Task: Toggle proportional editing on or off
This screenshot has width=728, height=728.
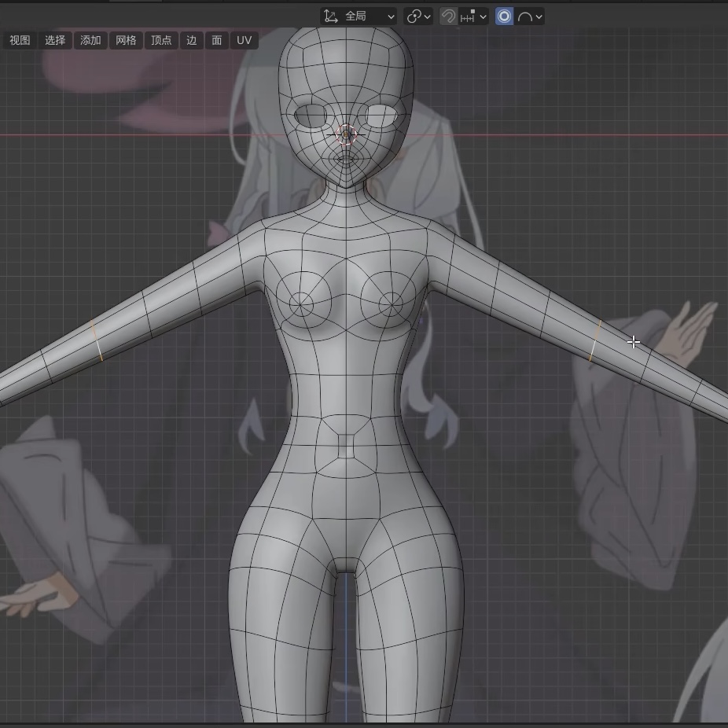Action: pyautogui.click(x=504, y=17)
